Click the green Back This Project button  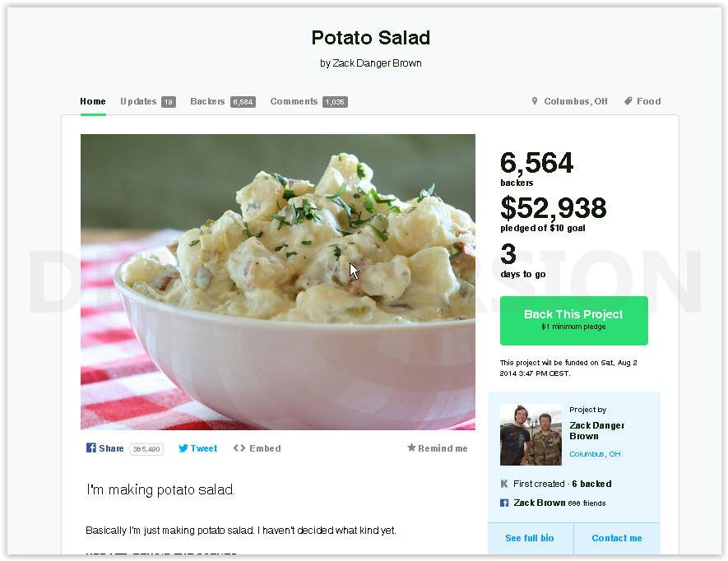click(574, 321)
